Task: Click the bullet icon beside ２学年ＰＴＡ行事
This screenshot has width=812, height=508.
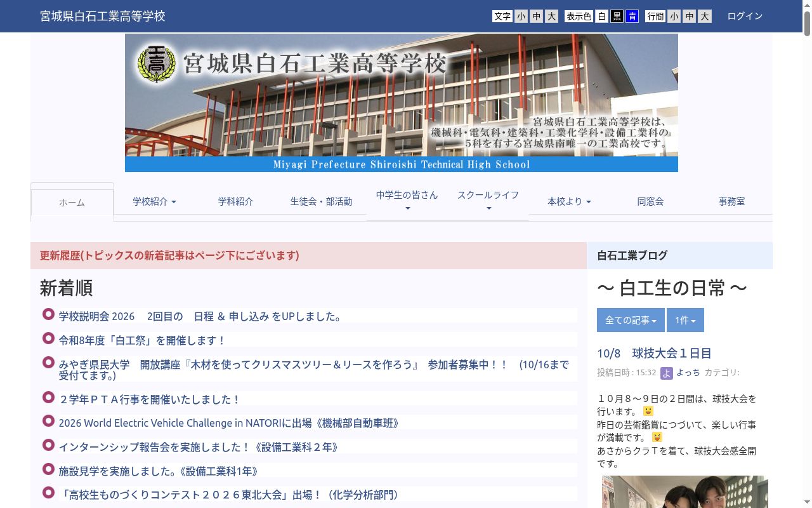Action: (x=48, y=398)
